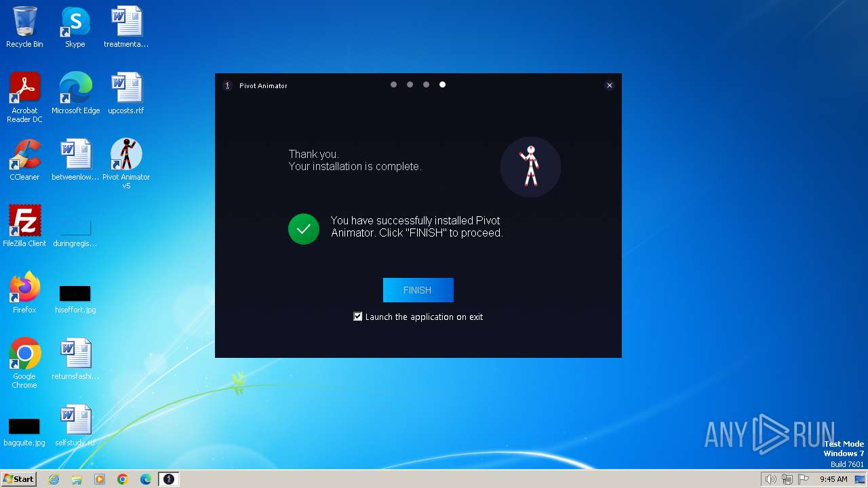Launch Internet Explorer from taskbar

click(54, 479)
